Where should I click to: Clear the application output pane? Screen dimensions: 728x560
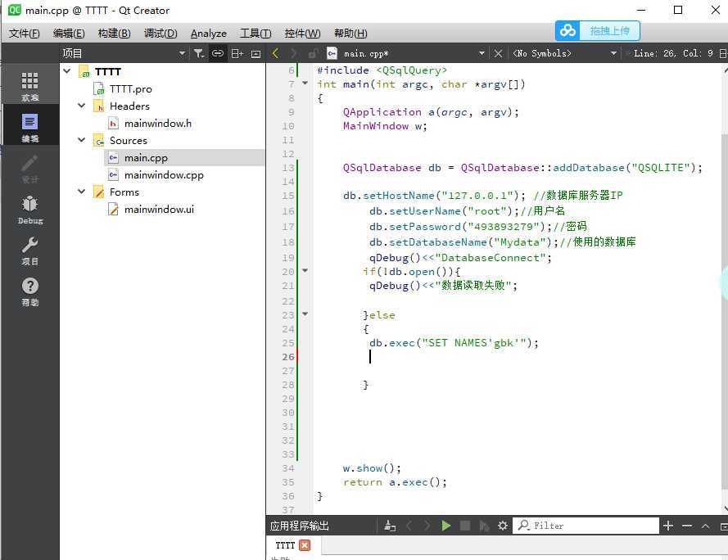pos(390,526)
